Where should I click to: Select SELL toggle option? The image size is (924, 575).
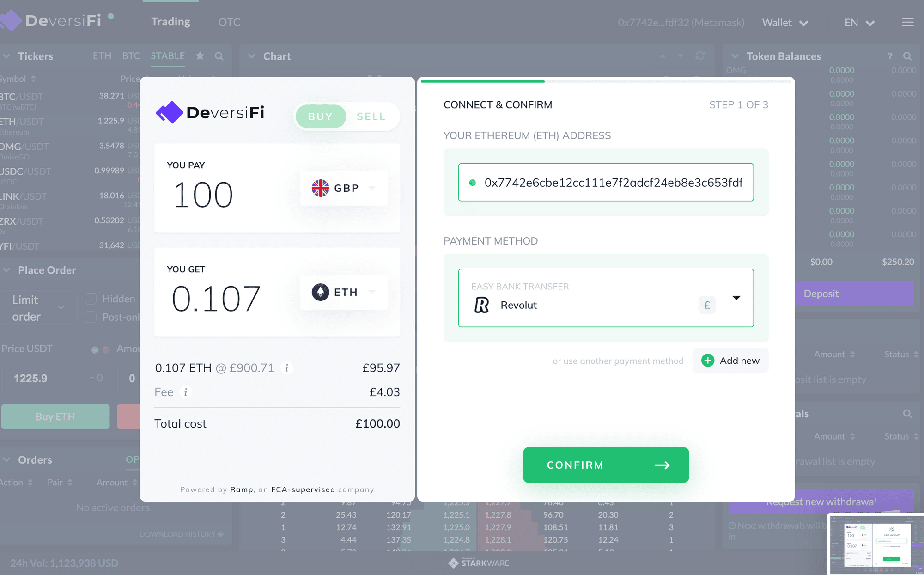pos(371,116)
